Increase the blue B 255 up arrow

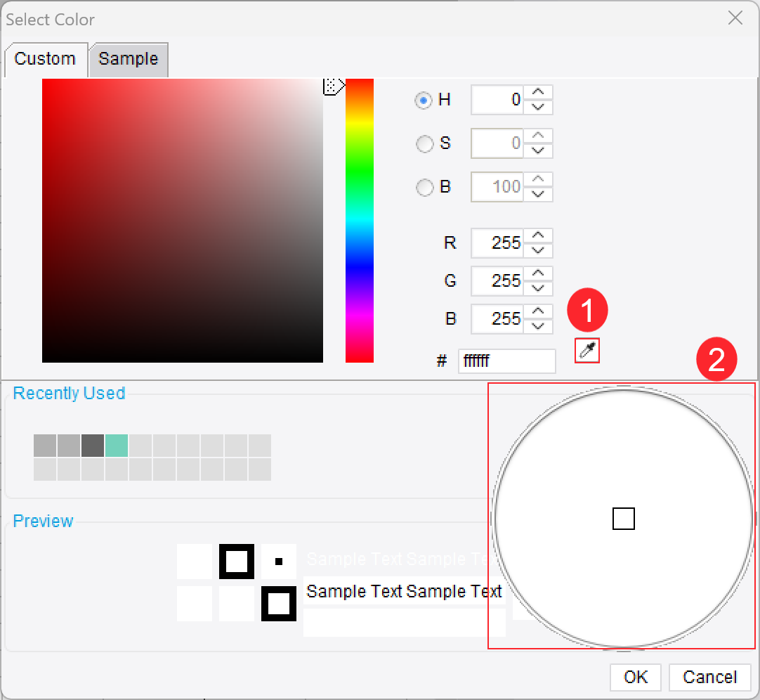point(538,311)
